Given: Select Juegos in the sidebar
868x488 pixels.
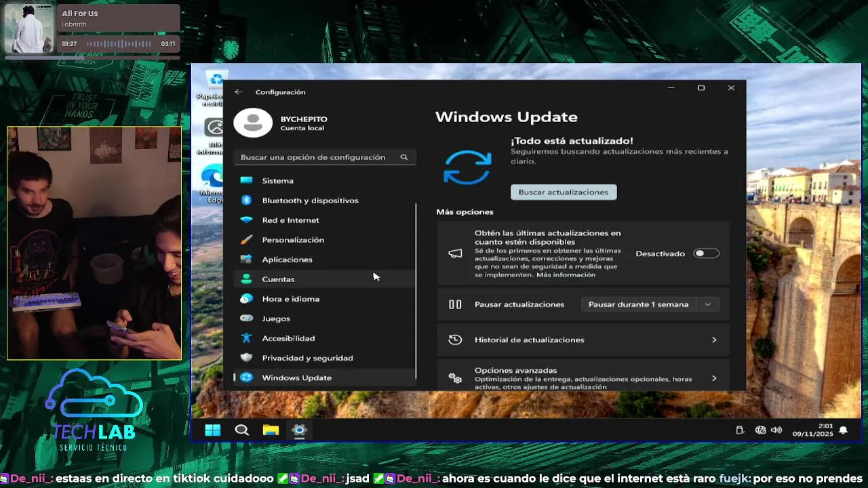Looking at the screenshot, I should 324,319.
